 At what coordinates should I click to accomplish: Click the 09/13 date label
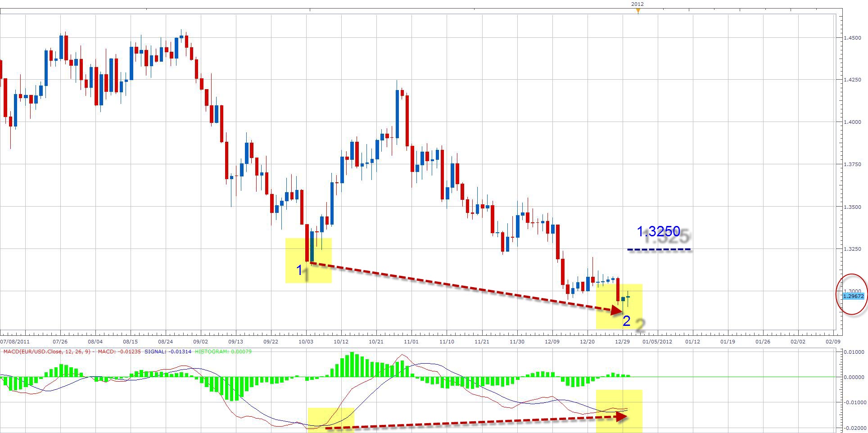pyautogui.click(x=236, y=342)
